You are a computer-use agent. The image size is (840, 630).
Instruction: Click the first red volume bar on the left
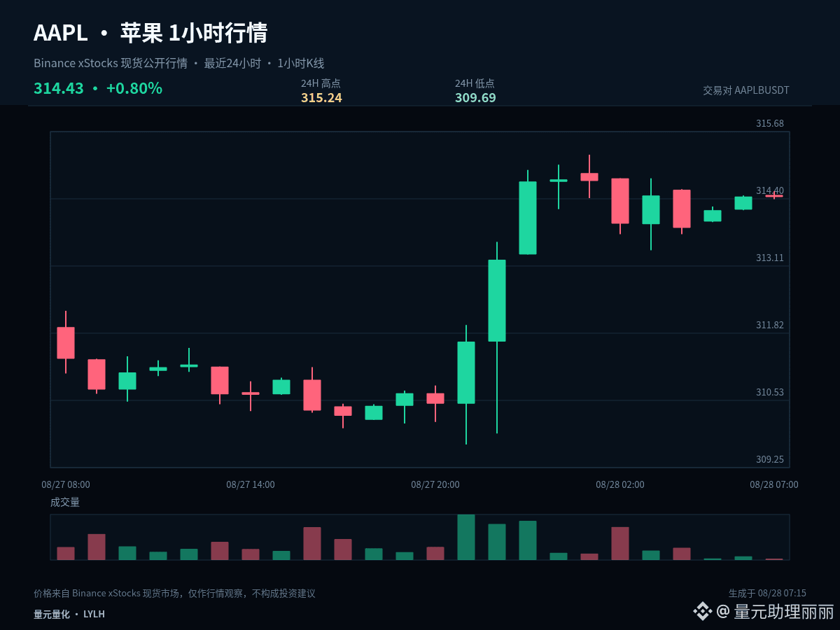(x=66, y=553)
